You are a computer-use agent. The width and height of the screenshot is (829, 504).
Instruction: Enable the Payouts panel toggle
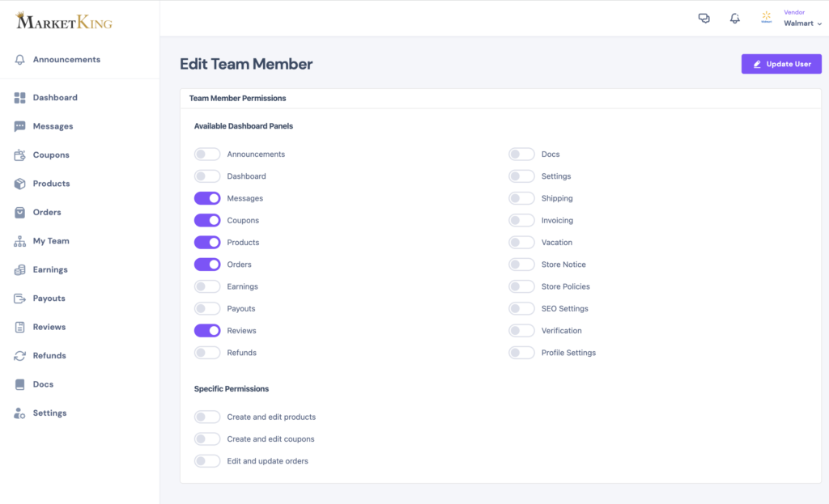[x=207, y=308]
